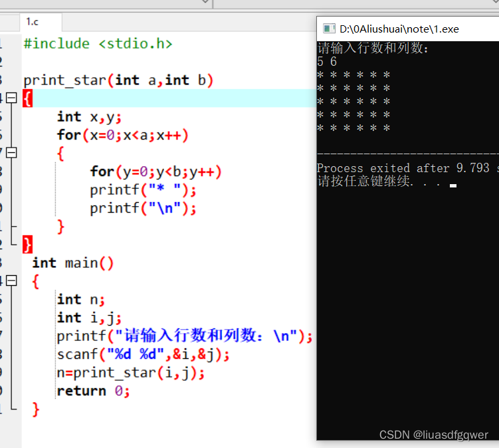The image size is (499, 448).
Task: Click the console text 请按任意键继续
Action: 379,181
